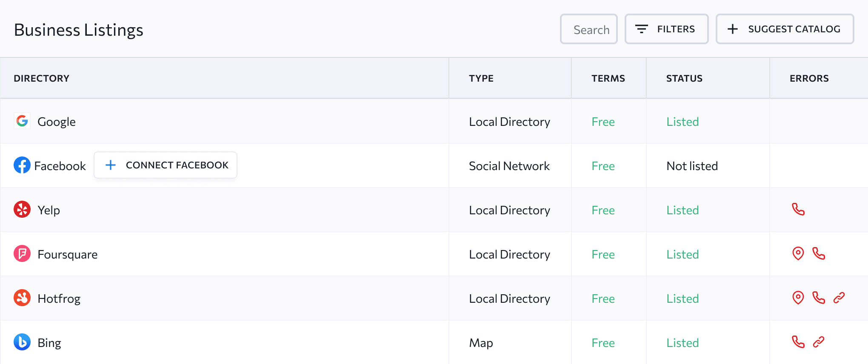Viewport: 868px width, 364px height.
Task: Select the Yelp directory name
Action: click(x=49, y=210)
